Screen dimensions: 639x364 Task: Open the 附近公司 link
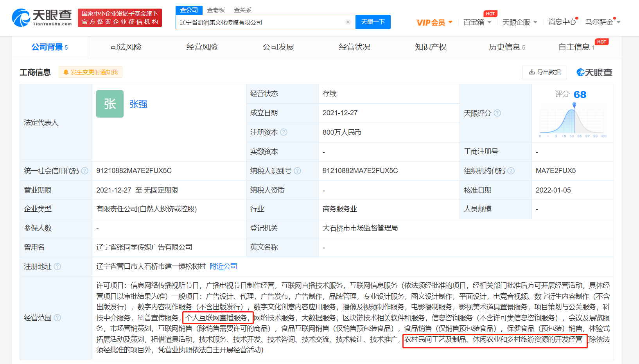tap(224, 266)
